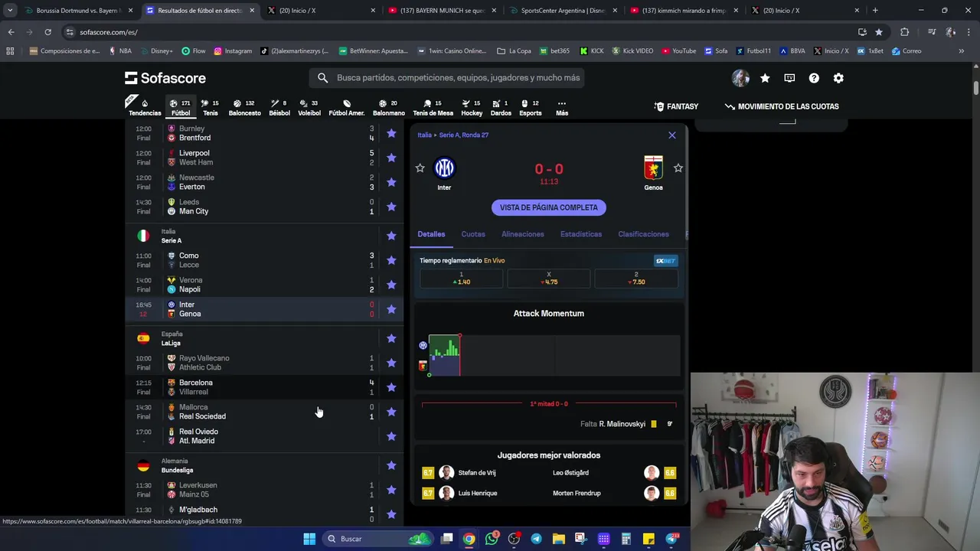Close the Inter vs Genoa match panel
Viewport: 980px width, 551px height.
(x=672, y=135)
